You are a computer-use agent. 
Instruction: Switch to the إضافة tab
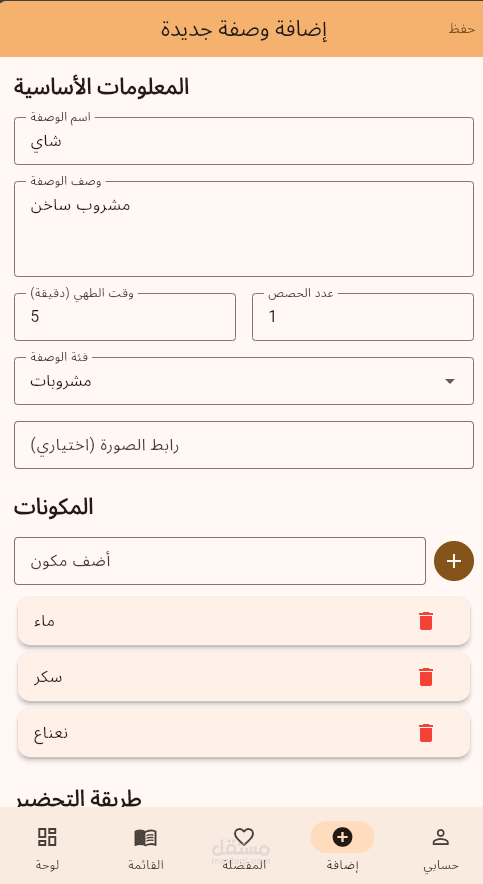click(x=342, y=847)
